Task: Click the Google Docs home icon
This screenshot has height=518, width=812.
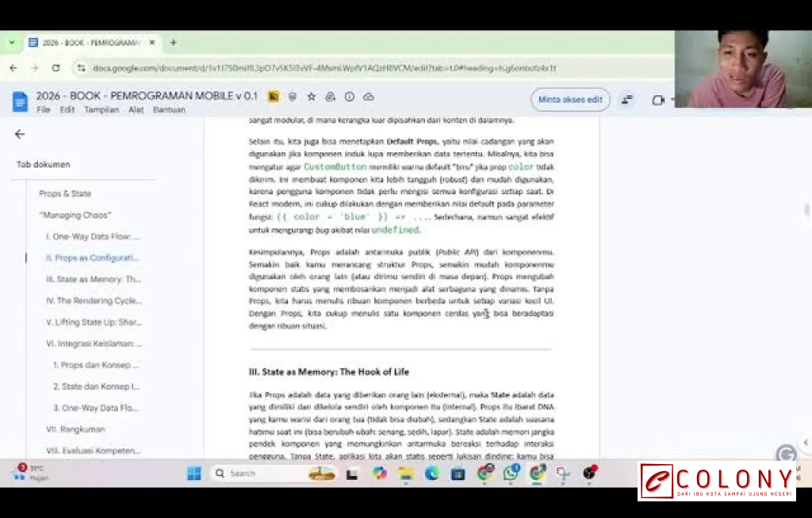Action: [x=20, y=101]
